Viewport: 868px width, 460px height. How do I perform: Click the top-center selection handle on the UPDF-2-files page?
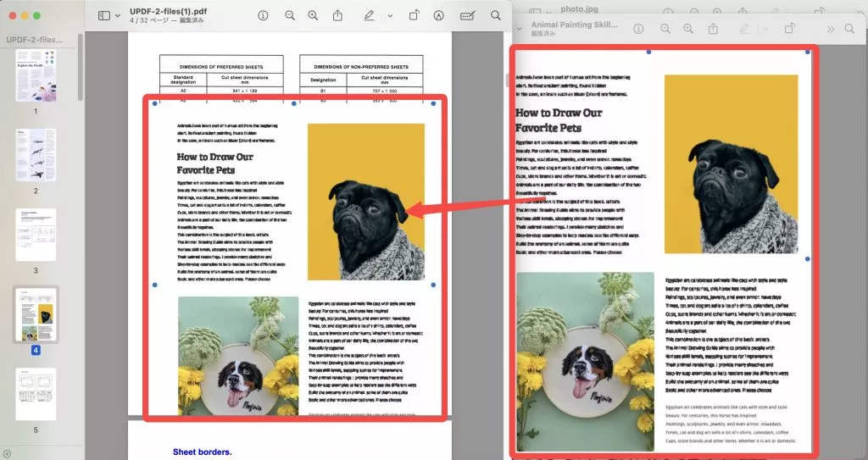click(294, 103)
